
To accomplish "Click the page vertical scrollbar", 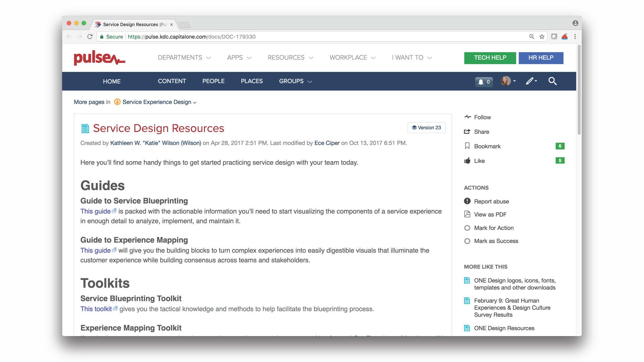I will (x=579, y=90).
